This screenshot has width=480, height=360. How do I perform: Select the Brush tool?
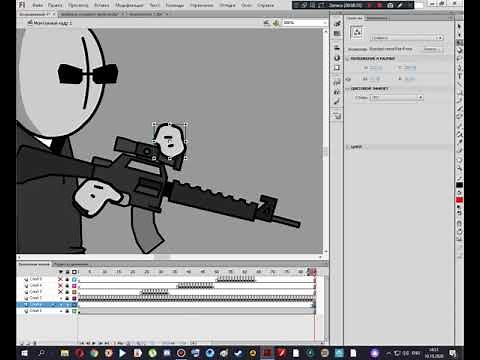click(x=459, y=109)
